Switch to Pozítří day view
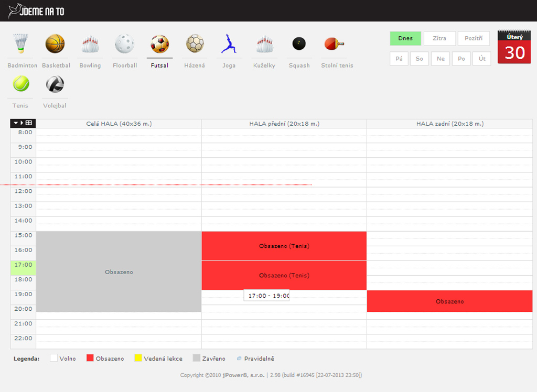This screenshot has width=537, height=392. 474,39
